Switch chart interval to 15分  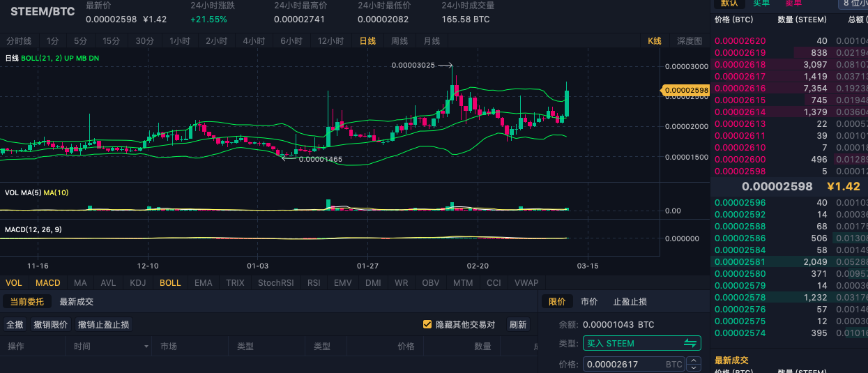[112, 41]
